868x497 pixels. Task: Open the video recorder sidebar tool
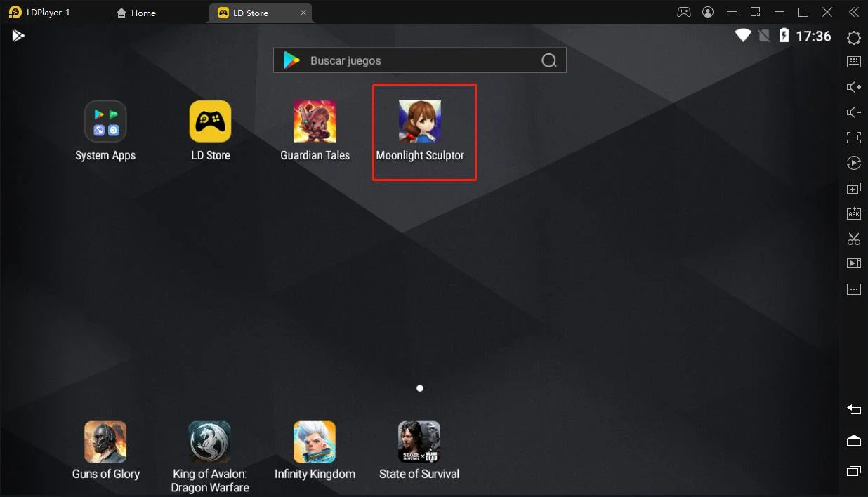pos(854,264)
